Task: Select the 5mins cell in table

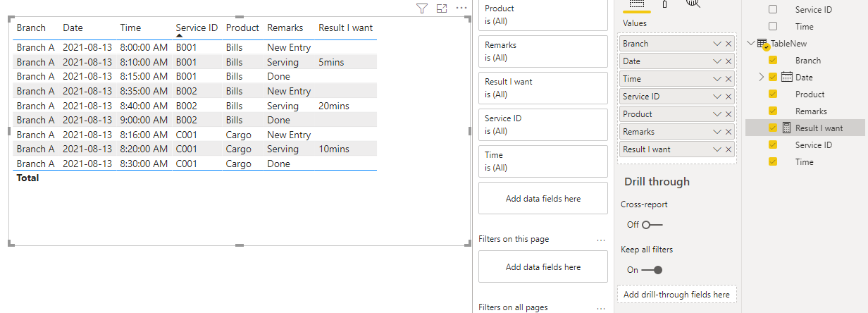Action: coord(331,62)
